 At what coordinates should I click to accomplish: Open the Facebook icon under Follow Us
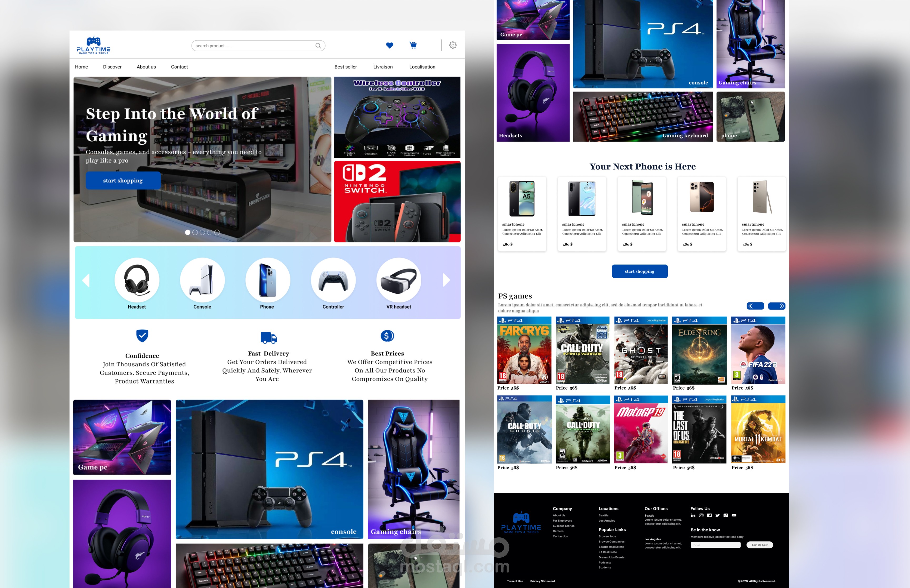709,515
